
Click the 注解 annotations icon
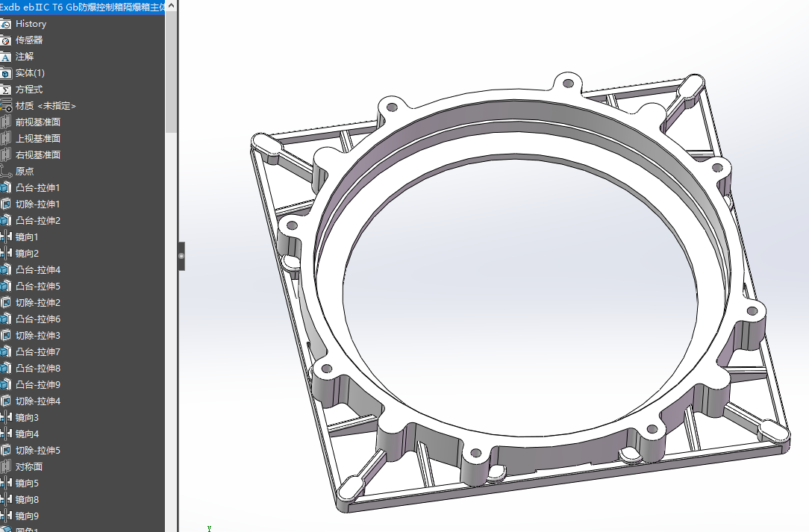(6, 57)
